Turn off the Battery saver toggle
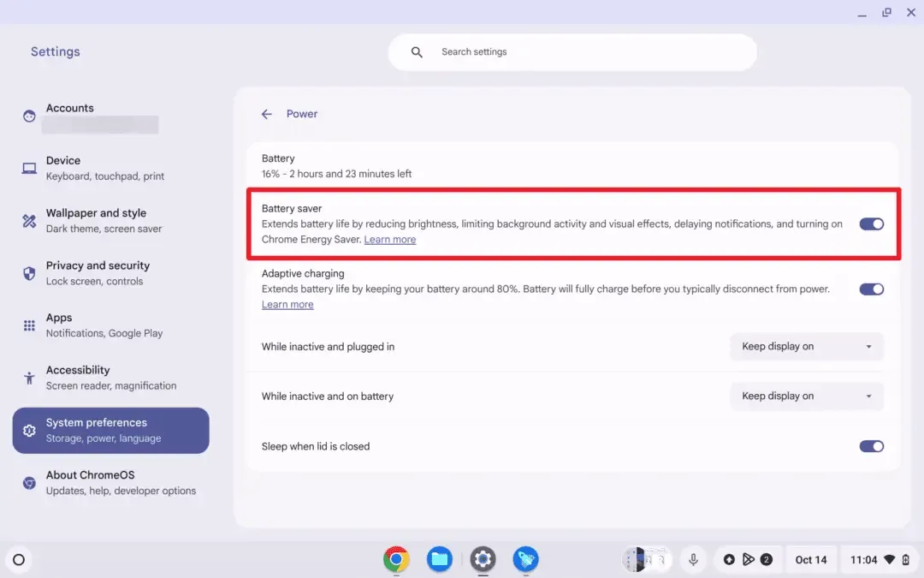Viewport: 924px width, 578px height. 871,224
